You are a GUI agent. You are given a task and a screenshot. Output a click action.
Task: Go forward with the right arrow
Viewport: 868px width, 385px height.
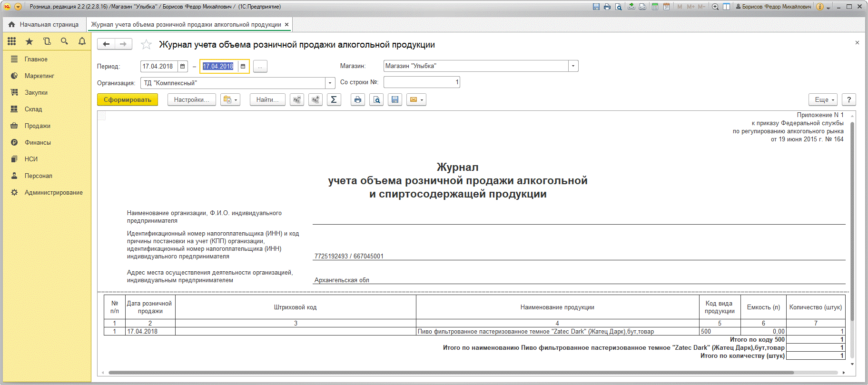click(123, 44)
